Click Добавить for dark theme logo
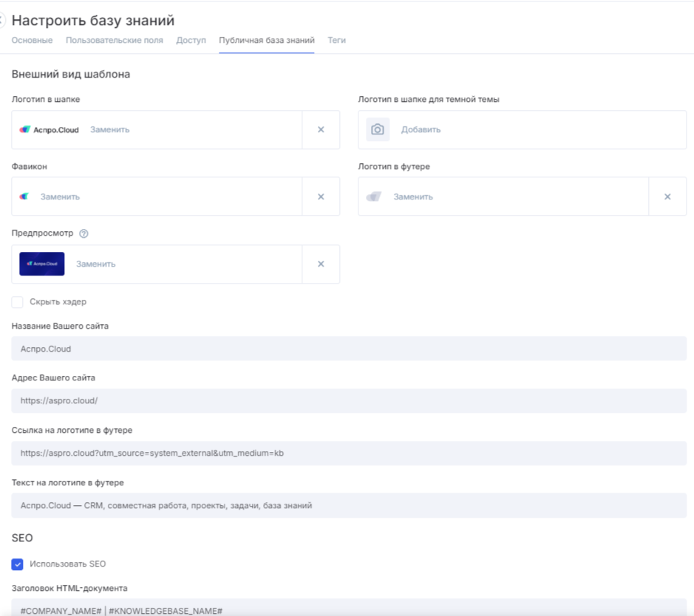The width and height of the screenshot is (694, 616). (x=421, y=130)
